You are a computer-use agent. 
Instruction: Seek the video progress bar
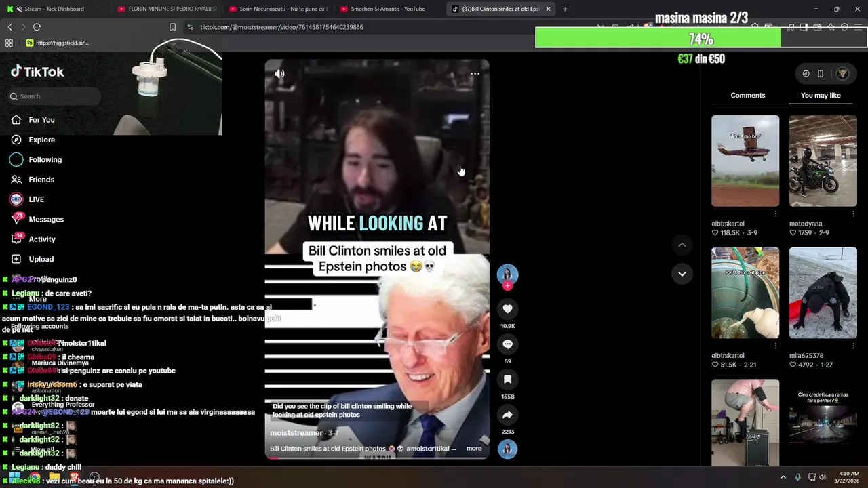click(377, 457)
